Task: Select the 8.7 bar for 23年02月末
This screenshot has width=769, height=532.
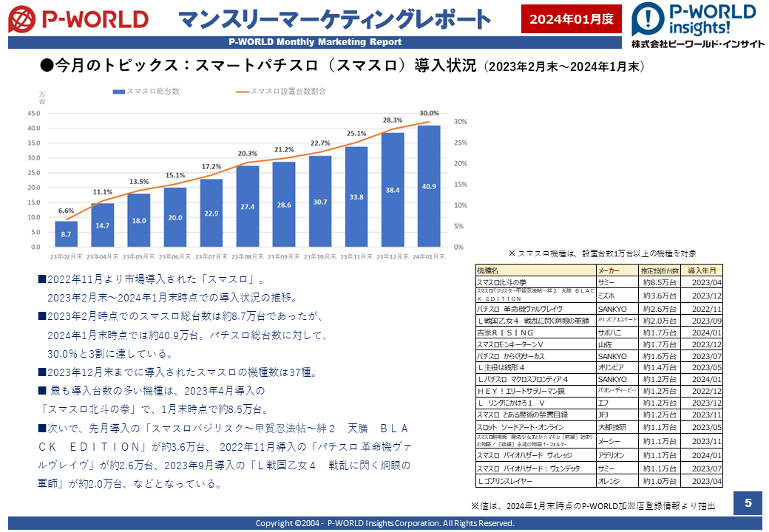Action: [x=67, y=233]
